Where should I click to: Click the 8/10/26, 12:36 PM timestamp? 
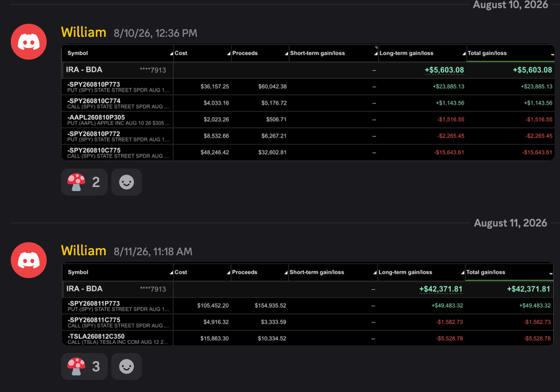point(155,33)
